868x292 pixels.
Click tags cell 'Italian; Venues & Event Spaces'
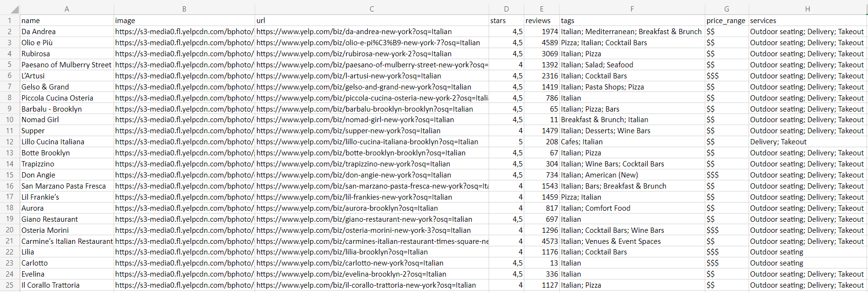632,241
